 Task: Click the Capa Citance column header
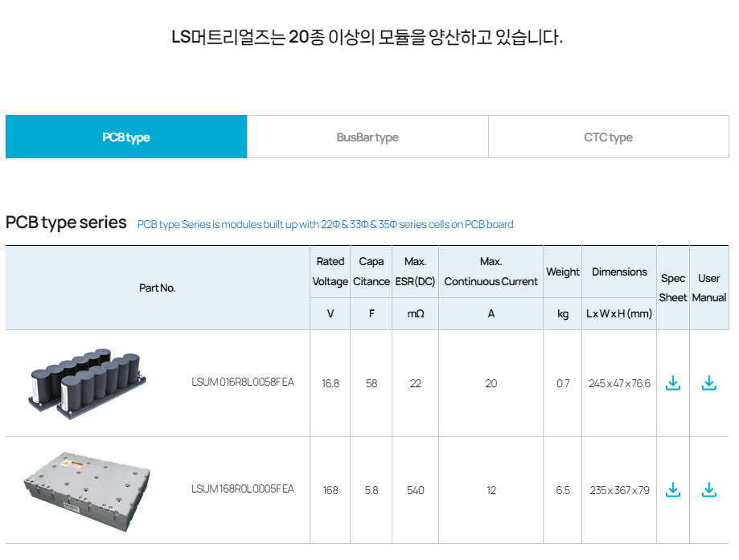(372, 272)
